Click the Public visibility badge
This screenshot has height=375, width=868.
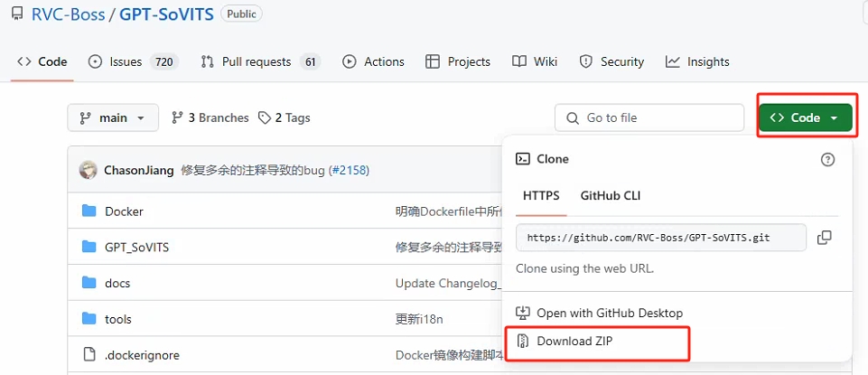click(x=241, y=14)
